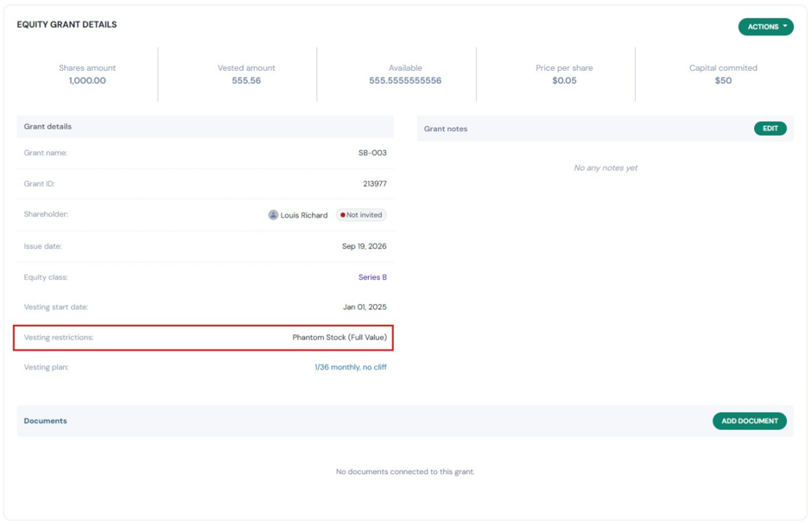Select shareholder name Louis Richard

tap(304, 215)
